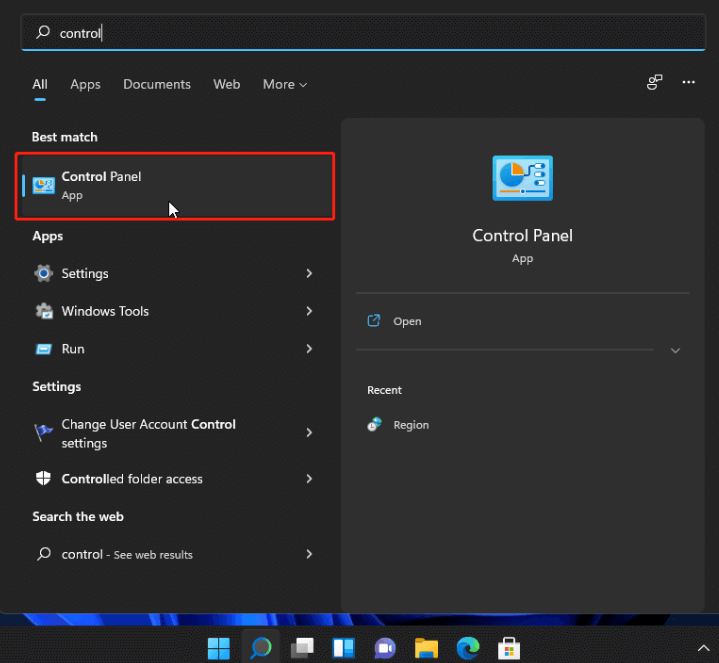
Task: Expand Change User Account Control arrow
Action: click(309, 432)
